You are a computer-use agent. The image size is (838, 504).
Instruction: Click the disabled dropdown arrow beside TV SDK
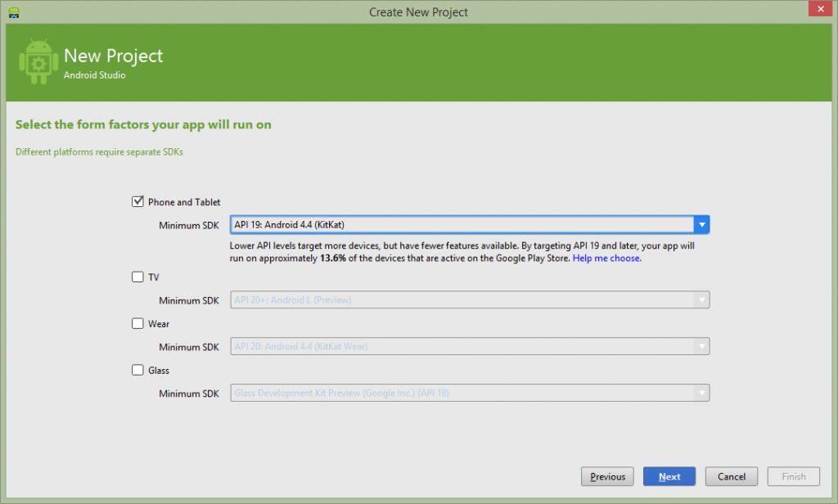coord(702,299)
